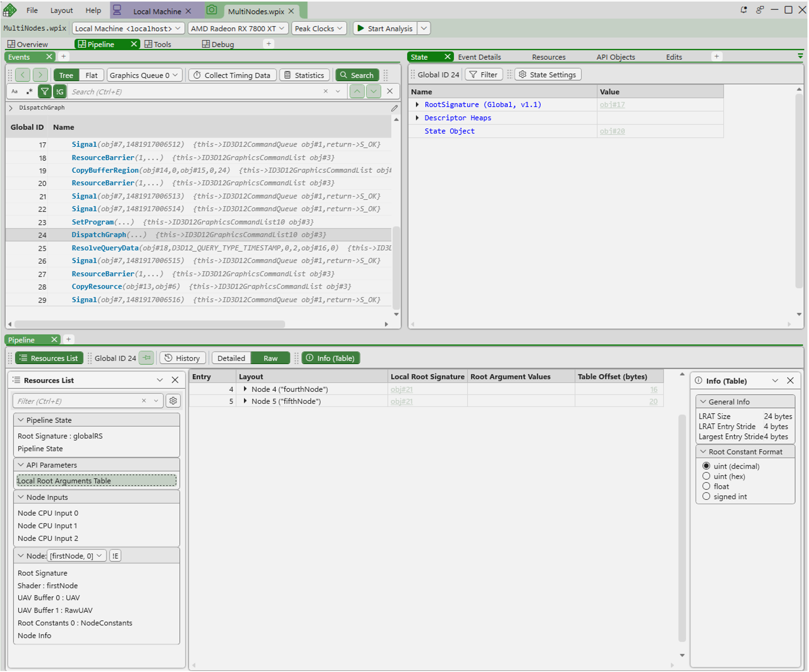Choose signed int radio option
This screenshot has width=809, height=672.
coord(706,497)
